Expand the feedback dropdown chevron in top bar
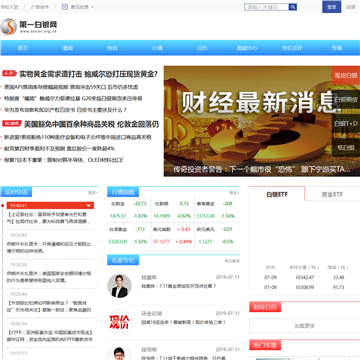Image resolution: width=360 pixels, height=360 pixels. 92,7
